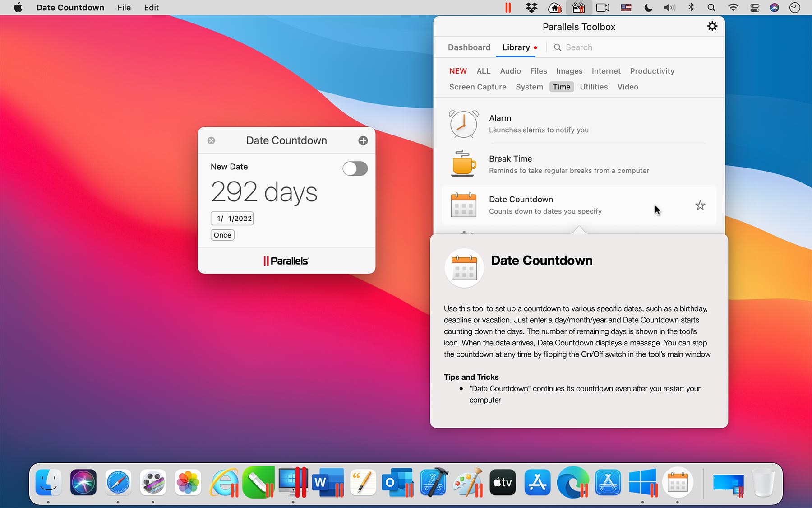
Task: Launch Microsoft Word from the Dock
Action: click(x=327, y=482)
